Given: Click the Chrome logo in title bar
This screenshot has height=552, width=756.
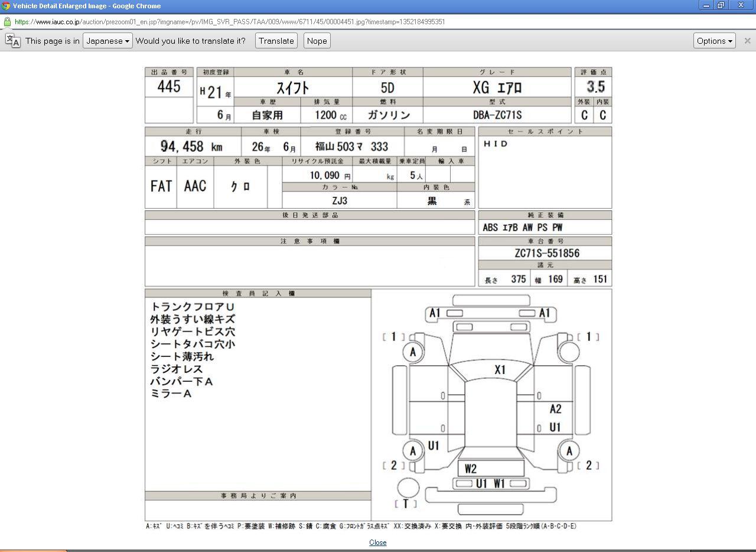Looking at the screenshot, I should 6,6.
